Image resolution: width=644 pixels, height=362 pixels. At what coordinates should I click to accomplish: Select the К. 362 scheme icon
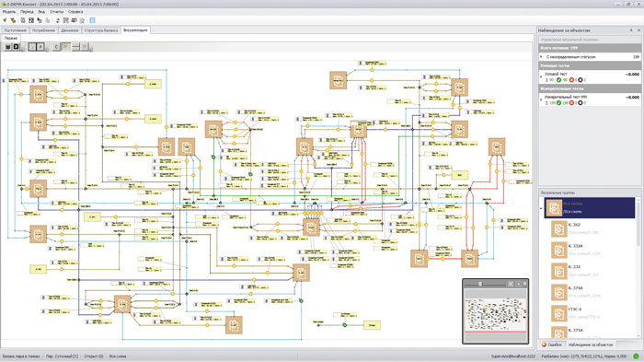pos(559,228)
